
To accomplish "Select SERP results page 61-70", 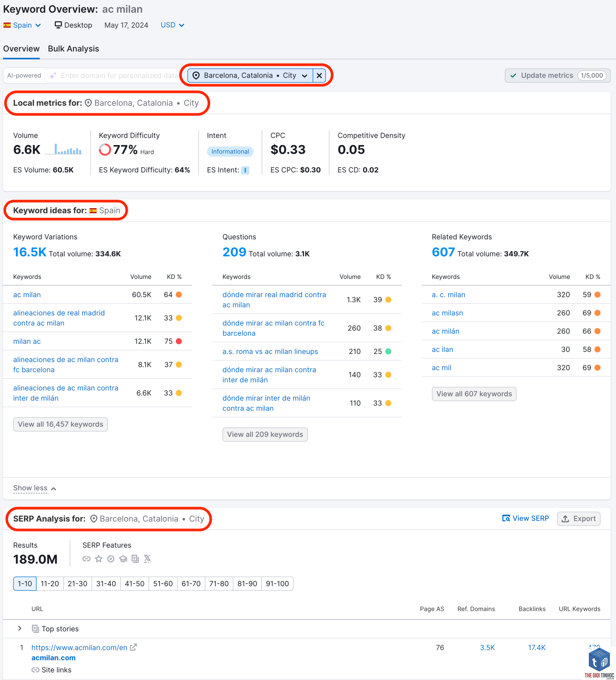I will [191, 584].
